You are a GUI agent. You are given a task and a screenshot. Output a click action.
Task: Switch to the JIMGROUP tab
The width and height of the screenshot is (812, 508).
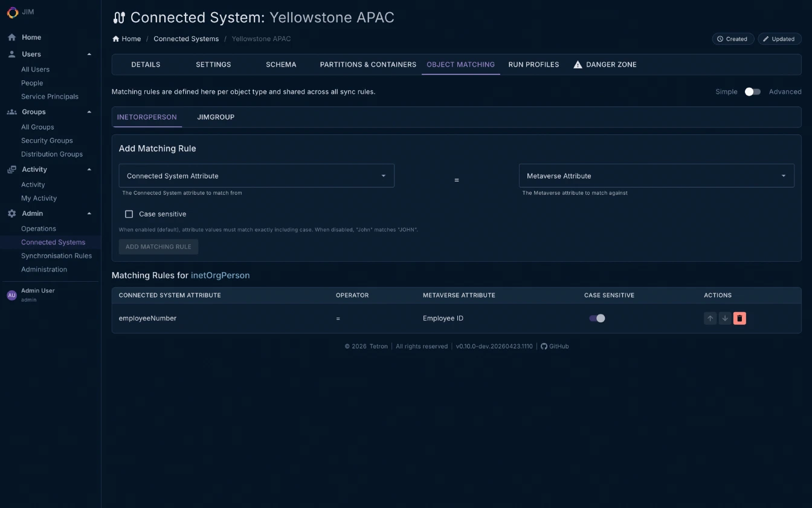click(216, 117)
